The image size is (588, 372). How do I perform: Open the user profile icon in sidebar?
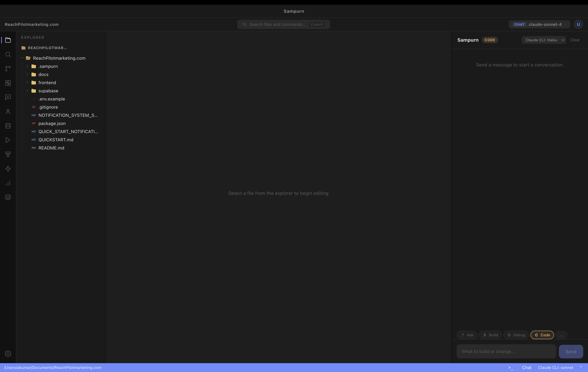(x=8, y=112)
